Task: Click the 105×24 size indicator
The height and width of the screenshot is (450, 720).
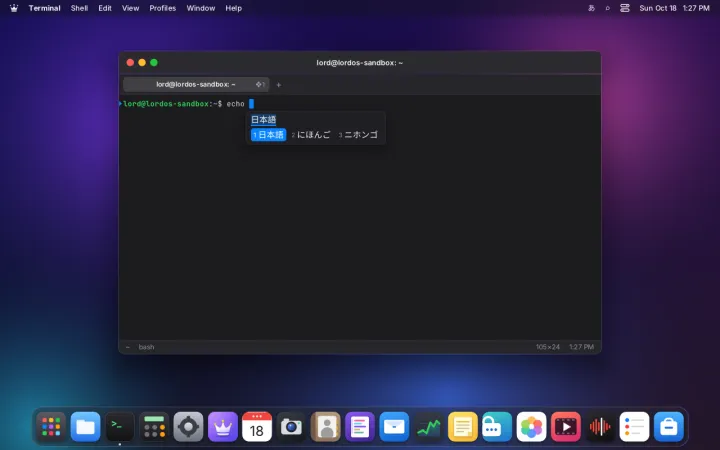Action: [547, 347]
